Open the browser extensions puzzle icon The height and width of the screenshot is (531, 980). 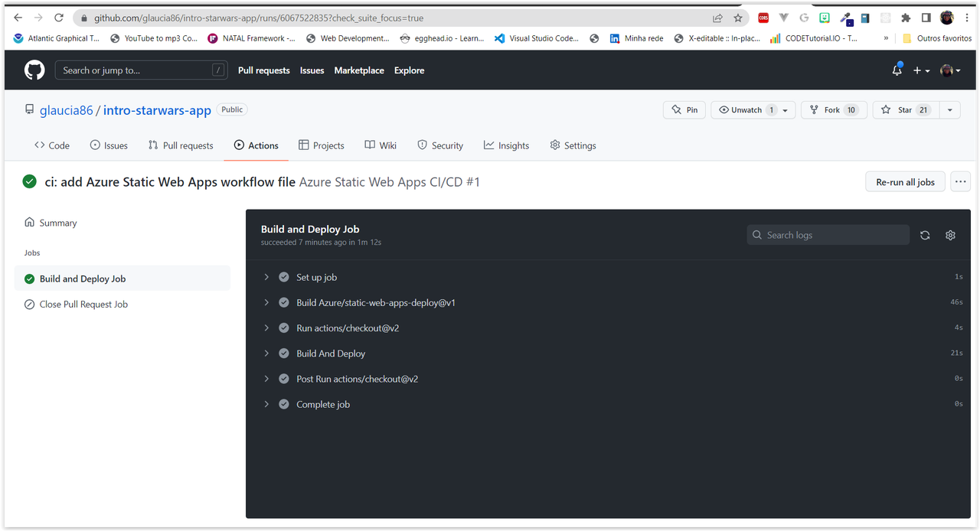906,18
